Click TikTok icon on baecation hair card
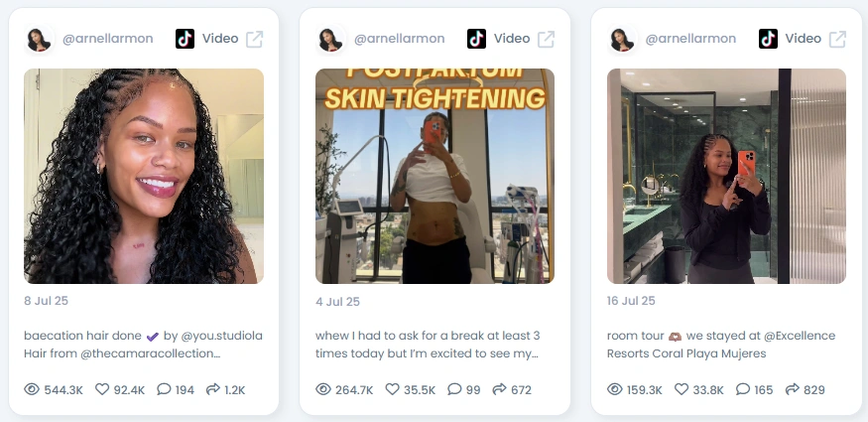This screenshot has height=422, width=868. [185, 39]
